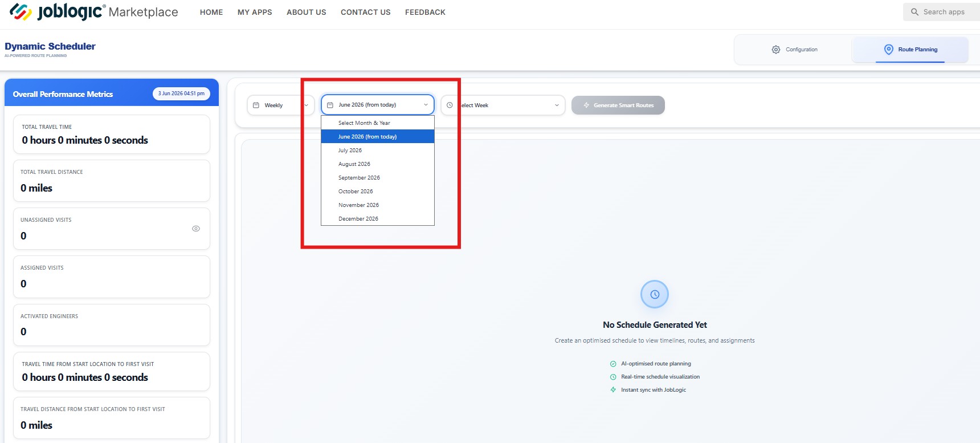Select December 2026 from the month list
The image size is (980, 443).
[x=378, y=219]
